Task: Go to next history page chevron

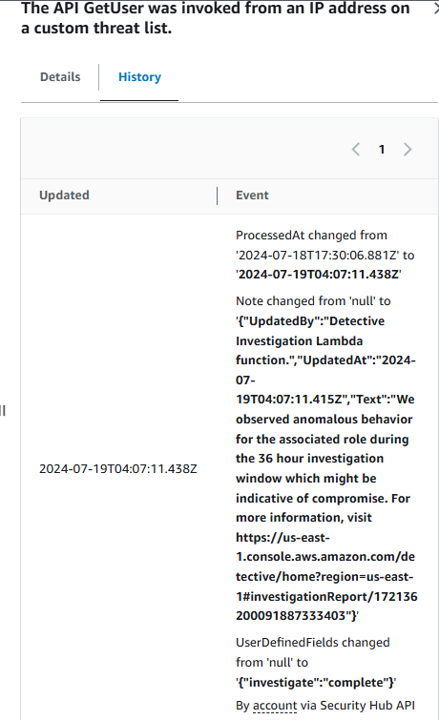Action: coord(407,149)
